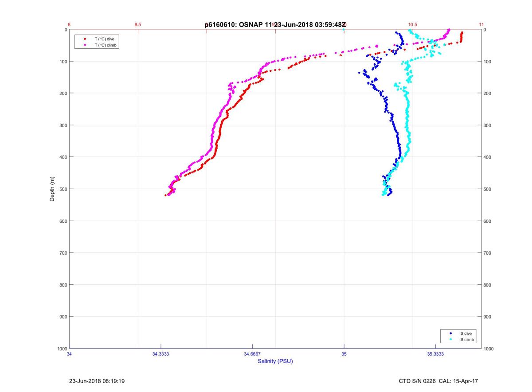Click temperature tick label 8 on top axis
Image resolution: width=532 pixels, height=392 pixels.
(x=70, y=24)
